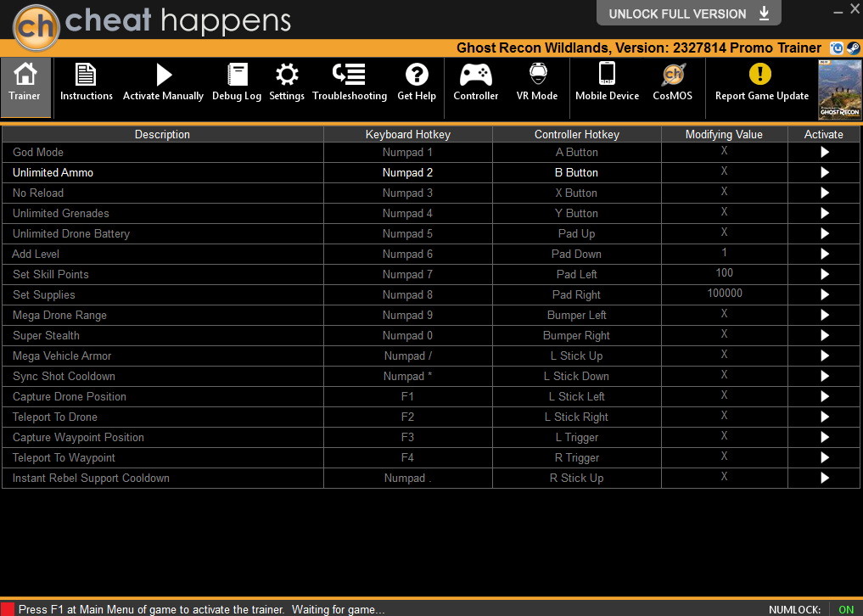Edit Set Supplies modifying value 100000
The height and width of the screenshot is (616, 863).
tap(725, 294)
